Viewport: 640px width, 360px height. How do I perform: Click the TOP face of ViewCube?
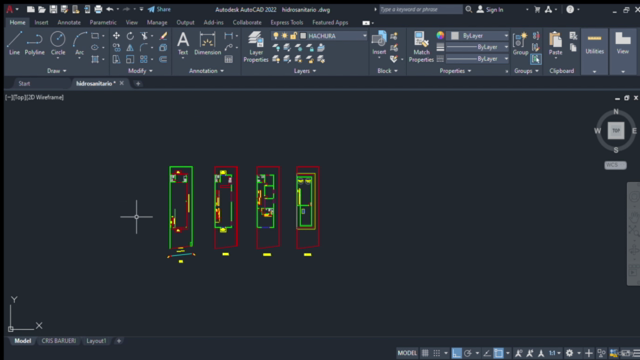pyautogui.click(x=616, y=131)
